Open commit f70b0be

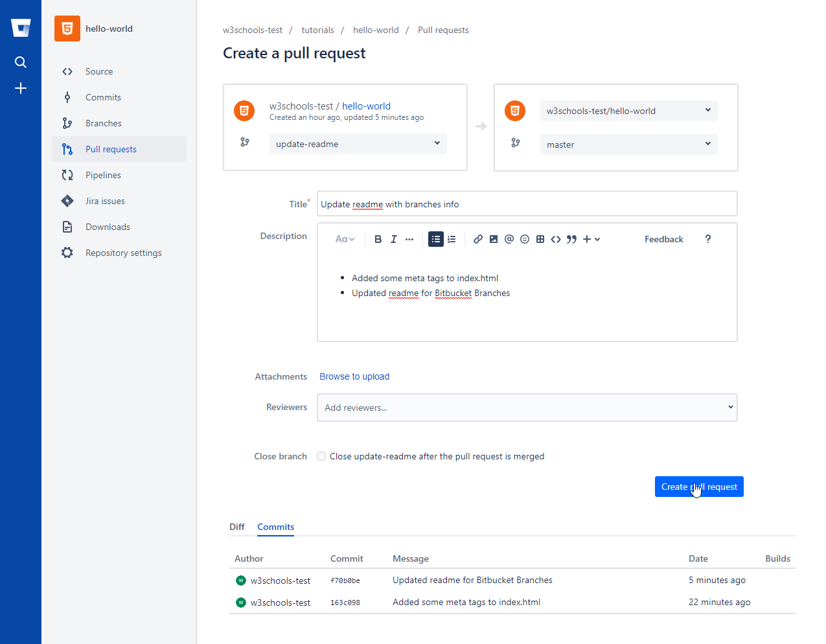(345, 581)
